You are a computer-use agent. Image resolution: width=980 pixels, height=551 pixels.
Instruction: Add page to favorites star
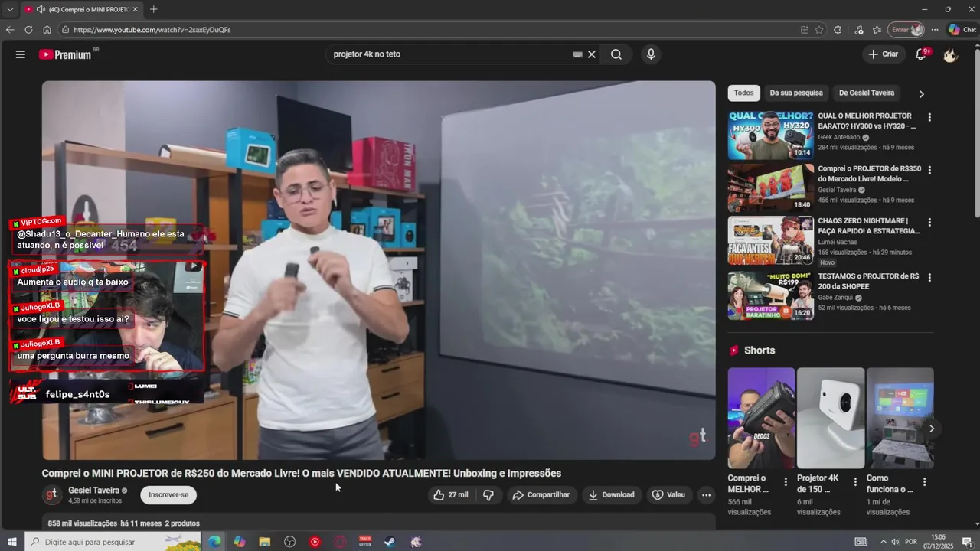click(819, 30)
